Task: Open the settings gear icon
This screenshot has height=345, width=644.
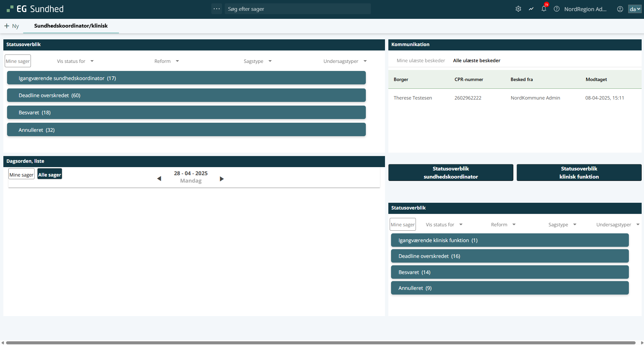Action: point(518,9)
